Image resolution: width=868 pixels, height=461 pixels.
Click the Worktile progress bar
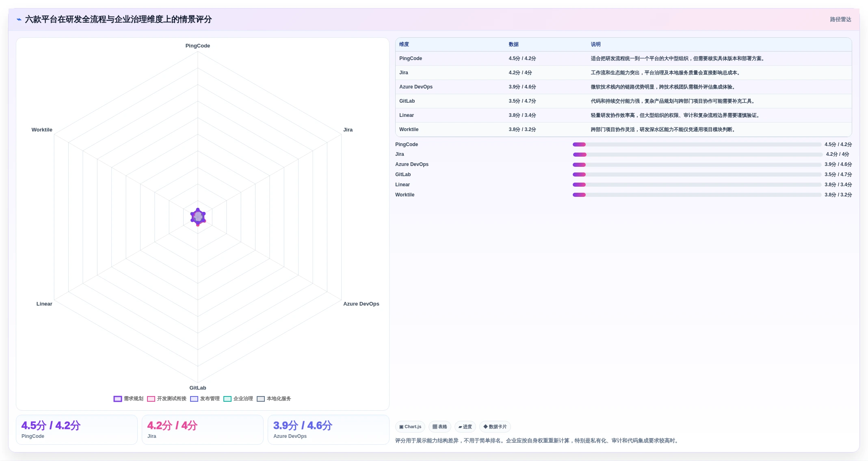pos(697,195)
